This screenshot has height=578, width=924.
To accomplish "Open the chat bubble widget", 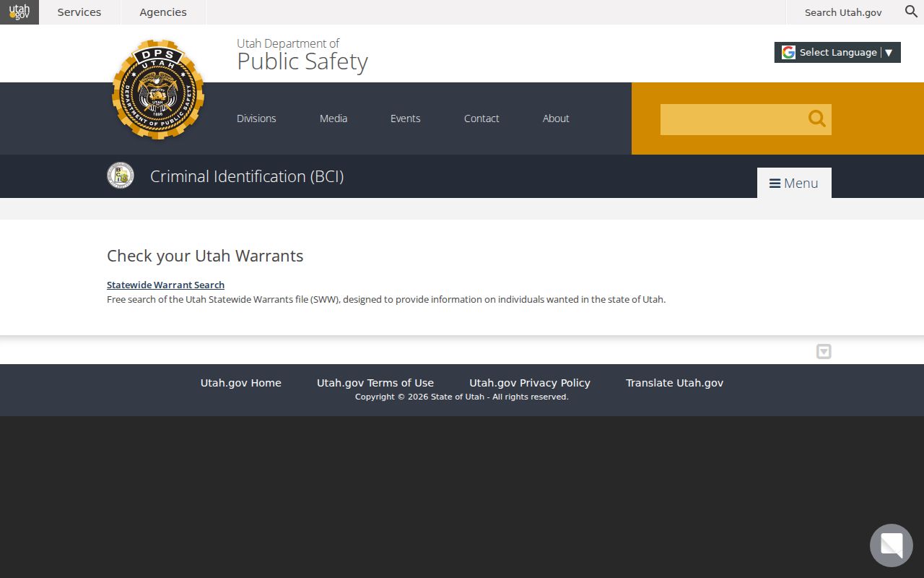I will tap(892, 545).
